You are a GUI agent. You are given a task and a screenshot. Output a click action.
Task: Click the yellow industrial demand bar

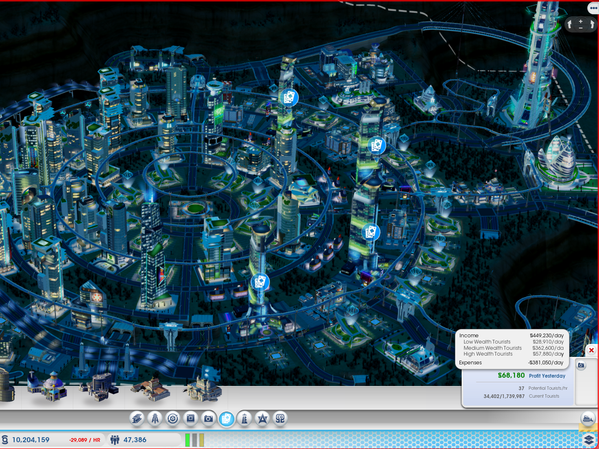(x=201, y=440)
